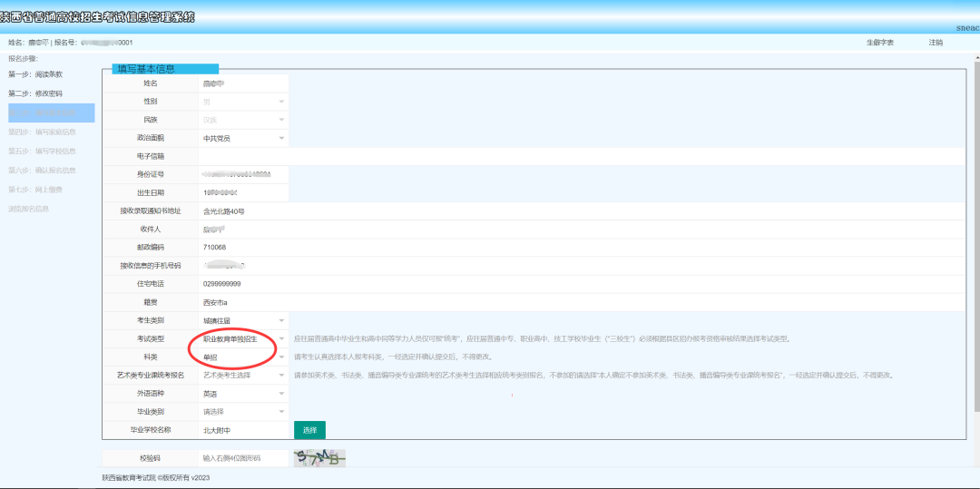Refresh the captcha image
The width and height of the screenshot is (980, 489).
(319, 458)
